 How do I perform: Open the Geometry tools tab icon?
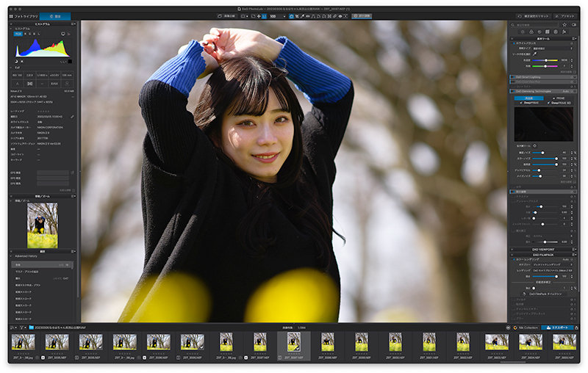(548, 32)
